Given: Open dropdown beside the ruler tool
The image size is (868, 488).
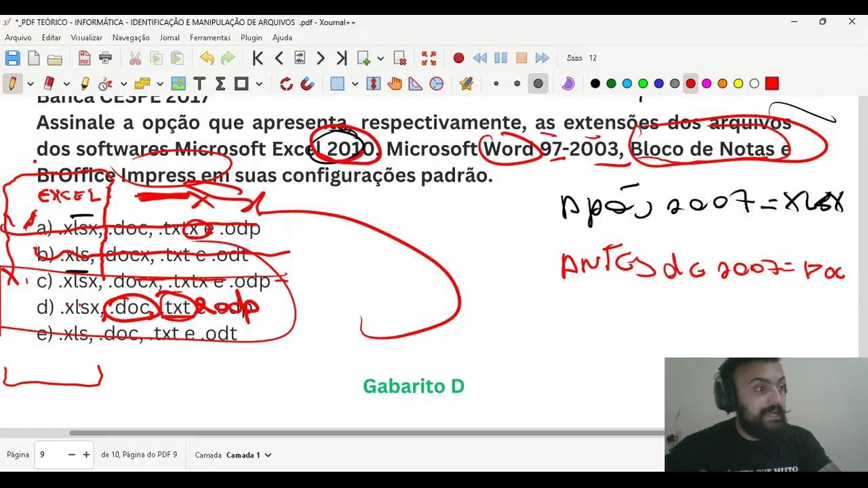Looking at the screenshot, I should click(x=160, y=84).
